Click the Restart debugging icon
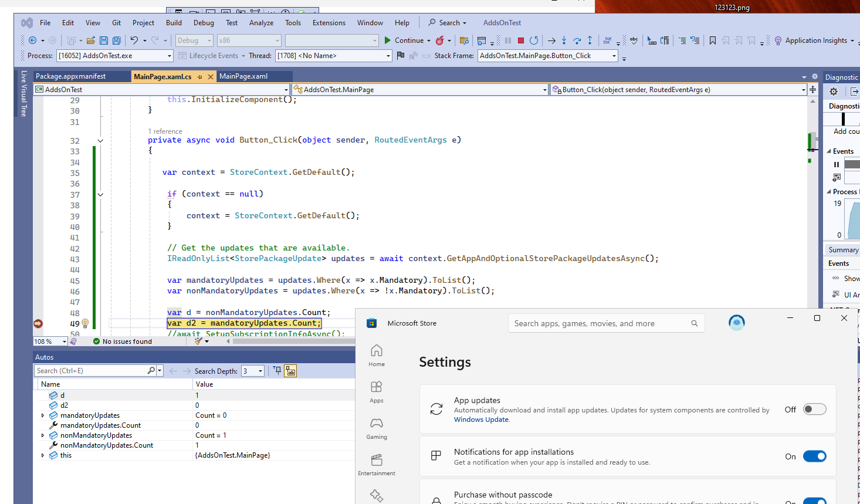 point(534,40)
